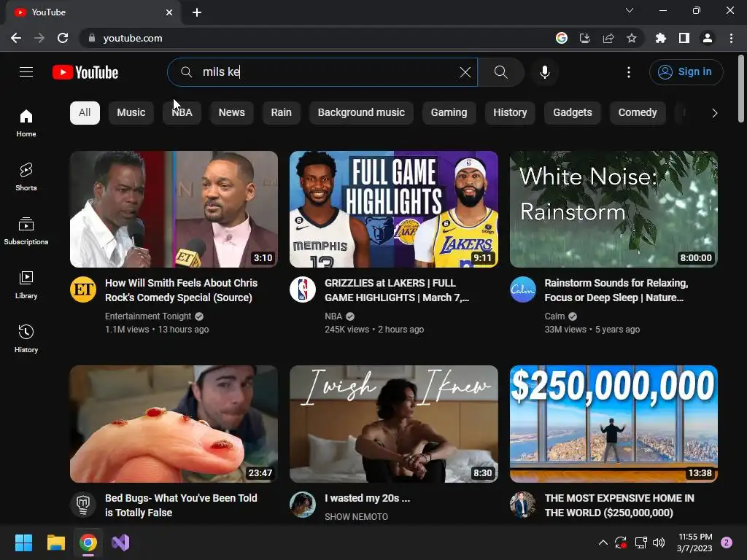
Task: Select the Comedy filter chip
Action: [x=638, y=113]
